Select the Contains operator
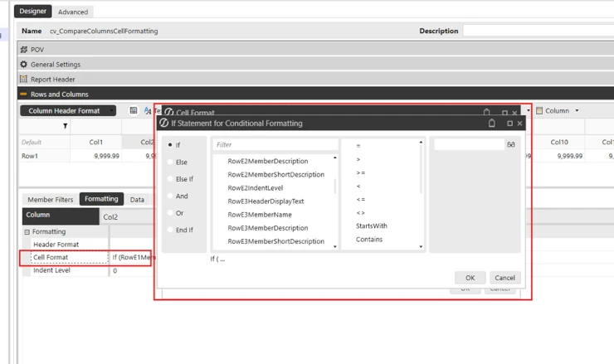 tap(369, 239)
